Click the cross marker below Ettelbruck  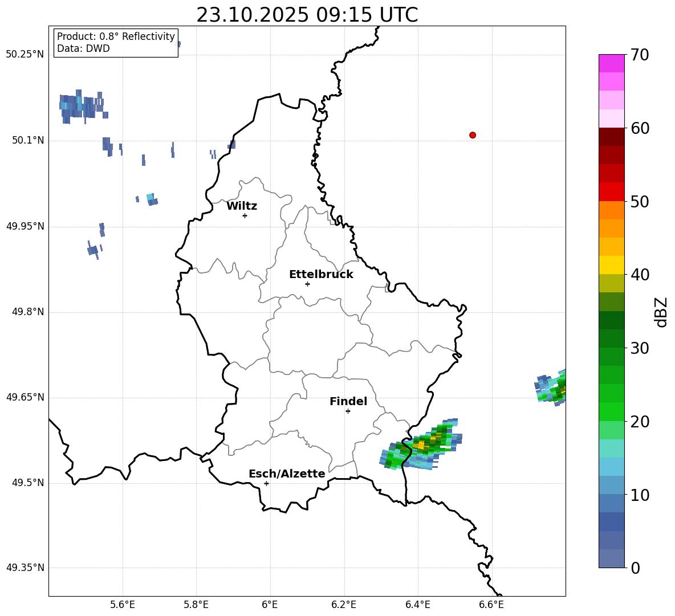(307, 284)
